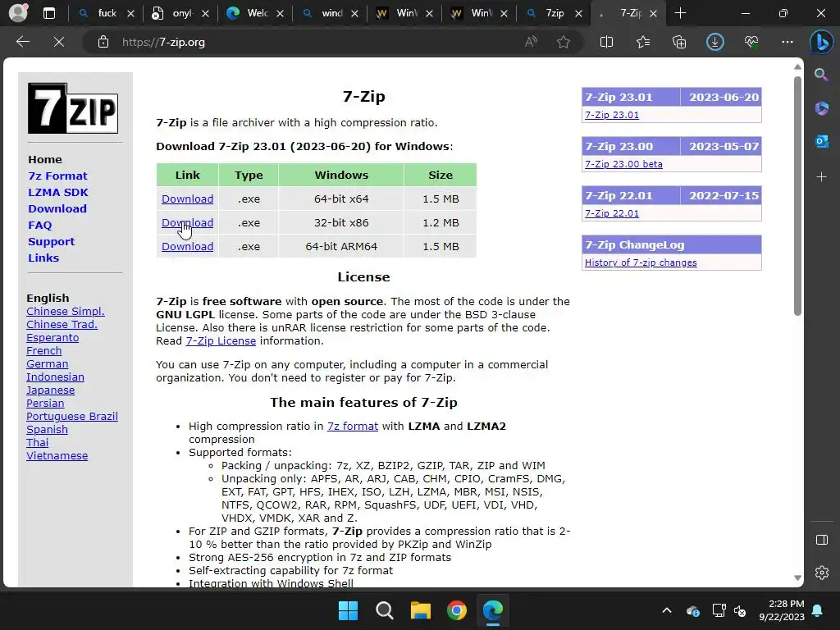Screen dimensions: 840x630
Task: Open the 7-Zip 23.00 beta link
Action: click(x=623, y=164)
